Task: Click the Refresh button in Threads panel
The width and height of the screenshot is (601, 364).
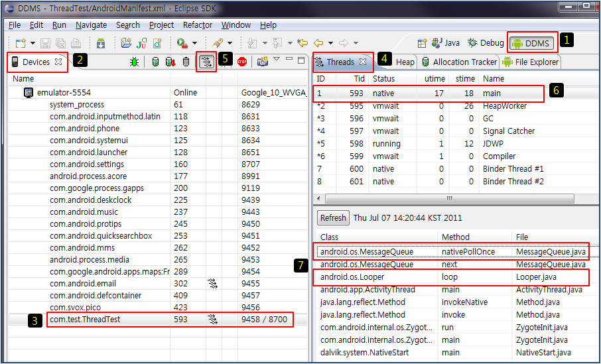Action: click(x=333, y=217)
